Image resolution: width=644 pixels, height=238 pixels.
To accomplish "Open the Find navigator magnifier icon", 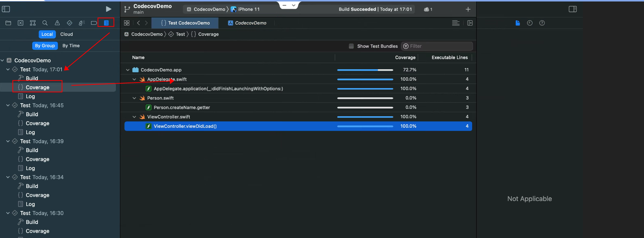I will 45,23.
